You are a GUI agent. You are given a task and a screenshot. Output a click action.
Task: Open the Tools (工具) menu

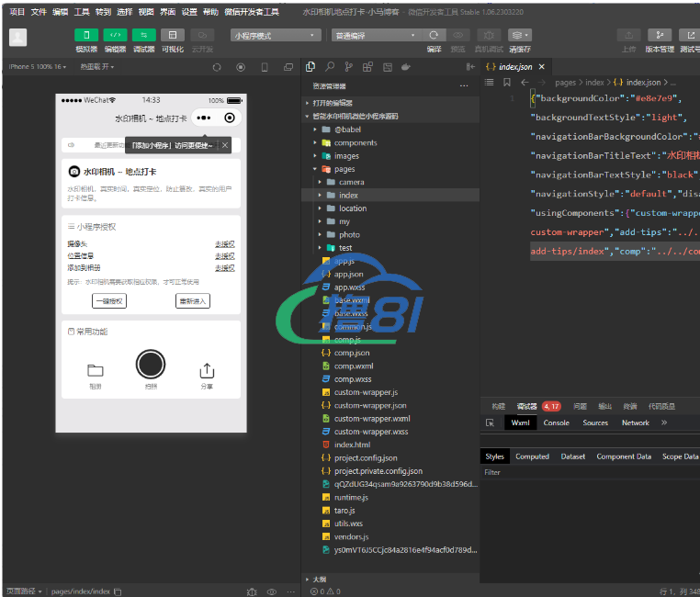(x=81, y=12)
